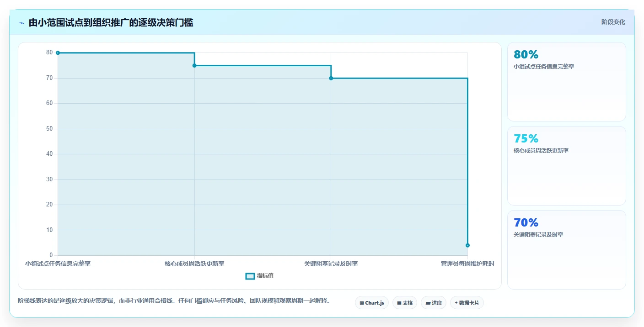The image size is (644, 327).
Task: Click the 75% metric value
Action: tap(526, 138)
